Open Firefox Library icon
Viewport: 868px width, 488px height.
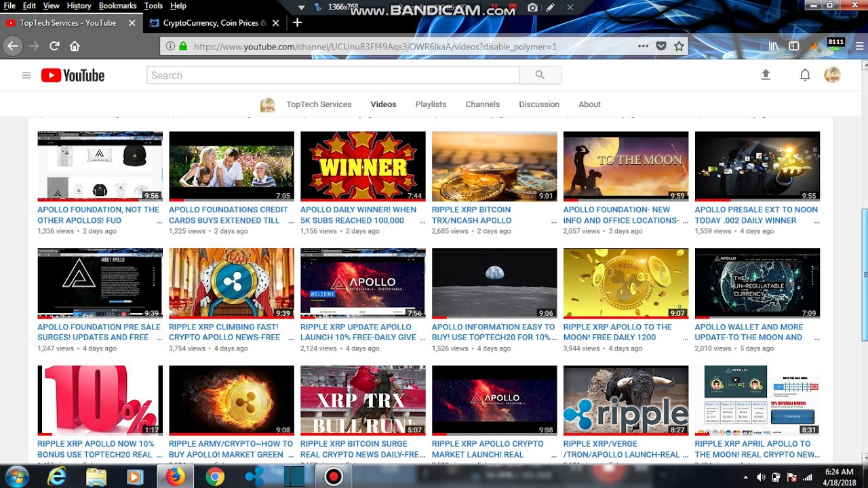coord(774,46)
